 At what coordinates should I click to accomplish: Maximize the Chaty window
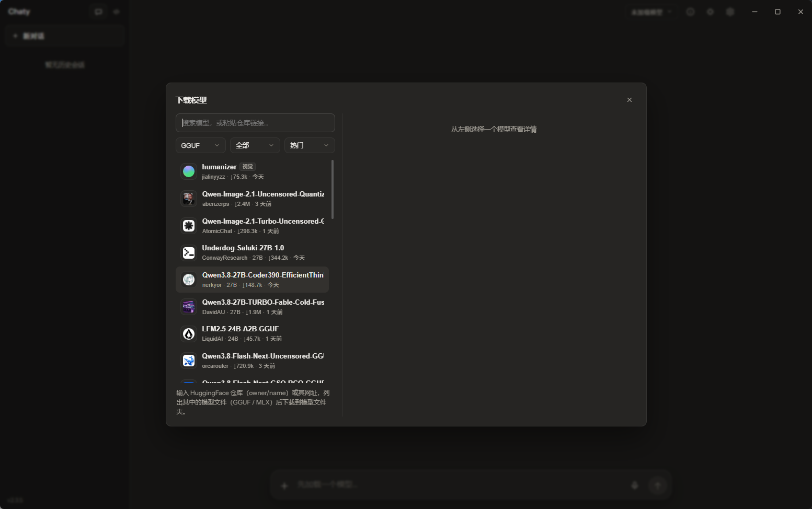pos(777,11)
